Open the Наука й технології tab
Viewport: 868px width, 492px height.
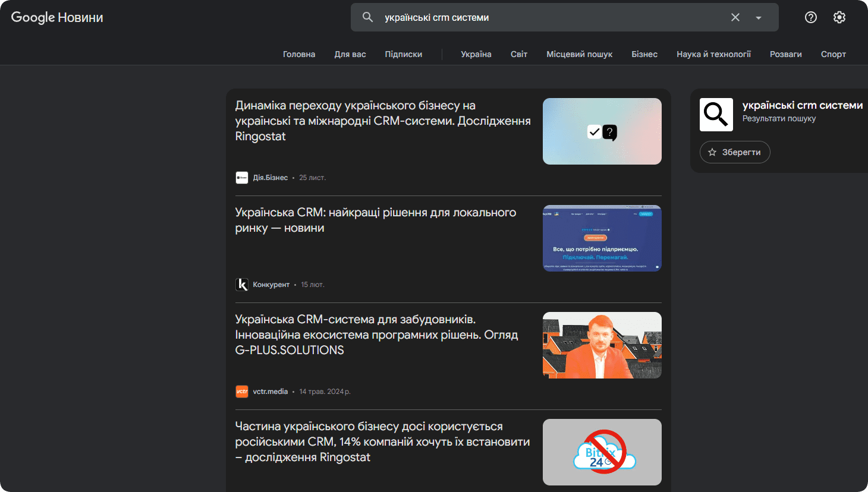713,54
